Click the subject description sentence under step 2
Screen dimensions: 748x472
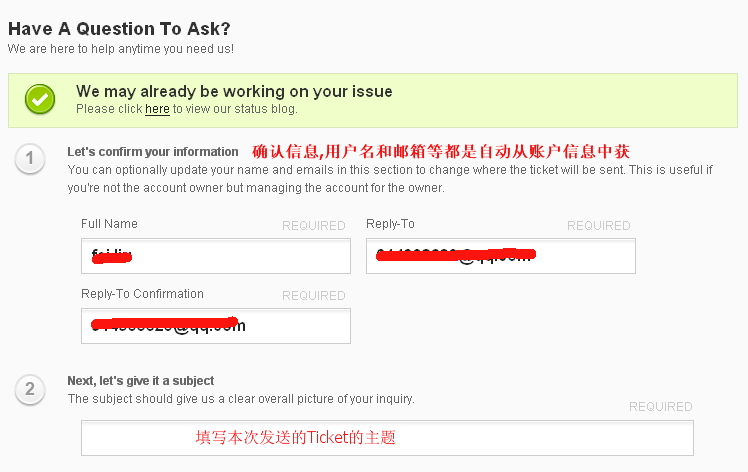pyautogui.click(x=240, y=399)
